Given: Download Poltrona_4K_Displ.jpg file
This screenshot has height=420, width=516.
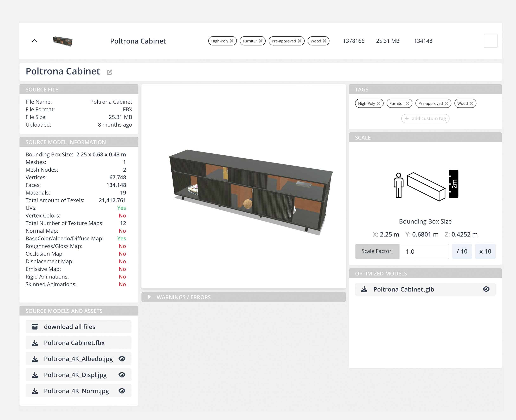Looking at the screenshot, I should point(35,375).
